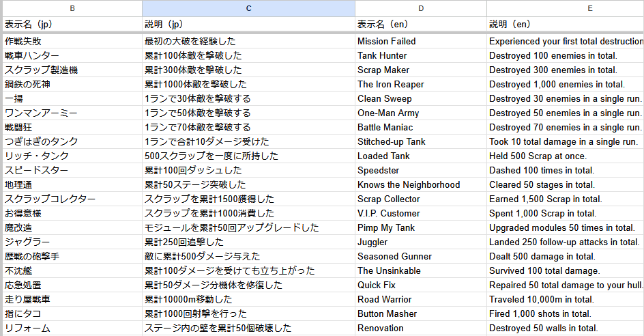Select cell 作戦失敗
The width and height of the screenshot is (644, 336).
[72, 41]
